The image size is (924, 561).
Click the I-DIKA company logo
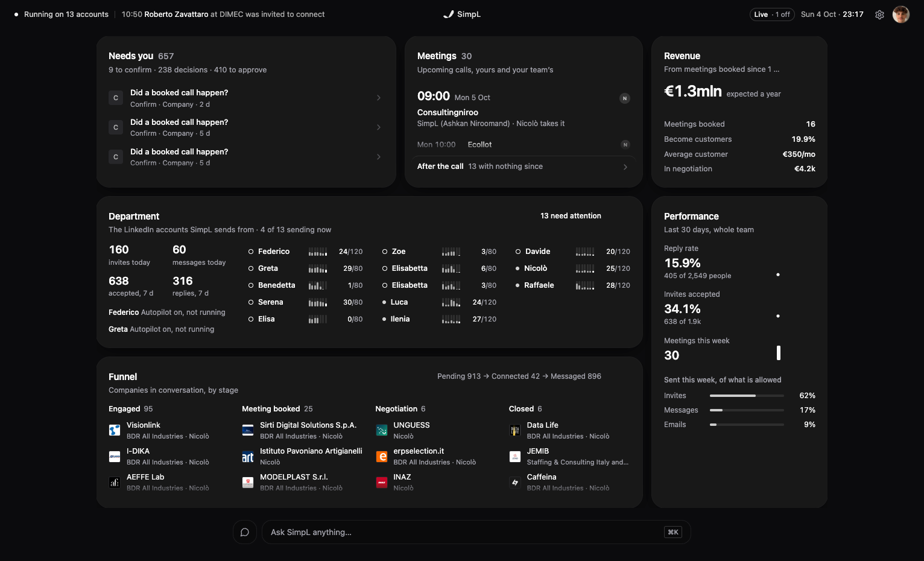pos(115,457)
